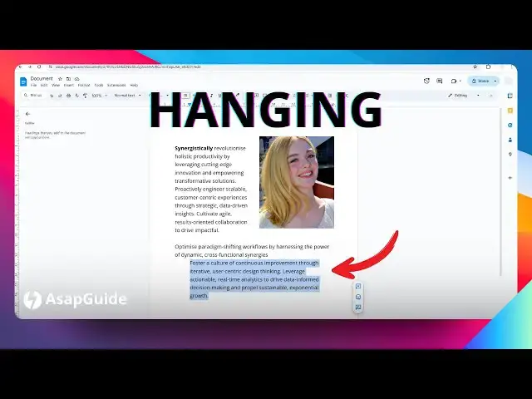Open the View menu
The width and height of the screenshot is (532, 399).
pyautogui.click(x=56, y=85)
